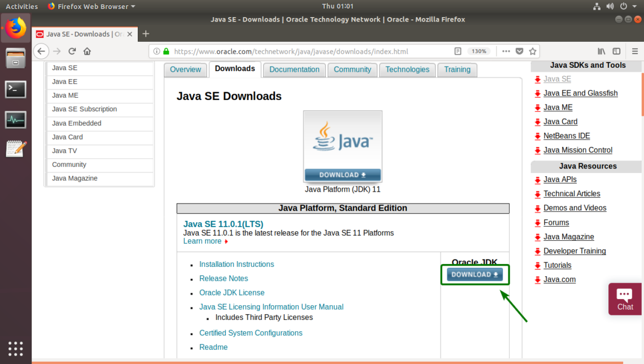Open the Firefox hamburger menu
Screen dimensions: 644x364
point(635,51)
